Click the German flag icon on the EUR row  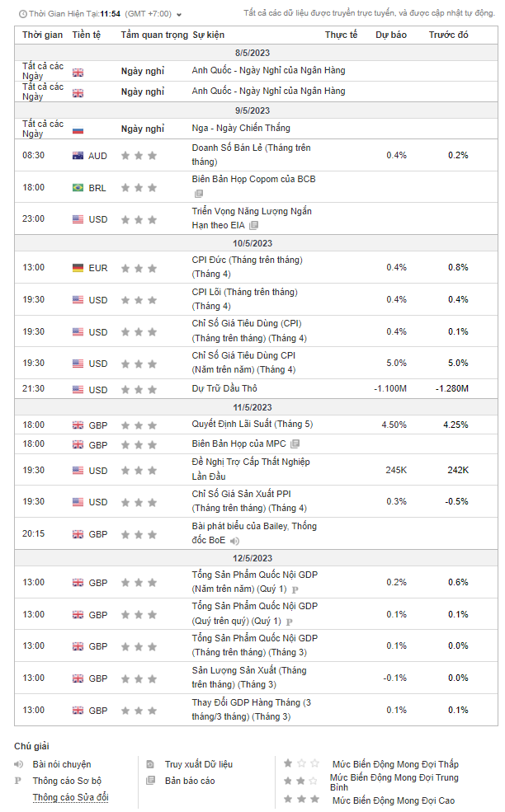(78, 268)
